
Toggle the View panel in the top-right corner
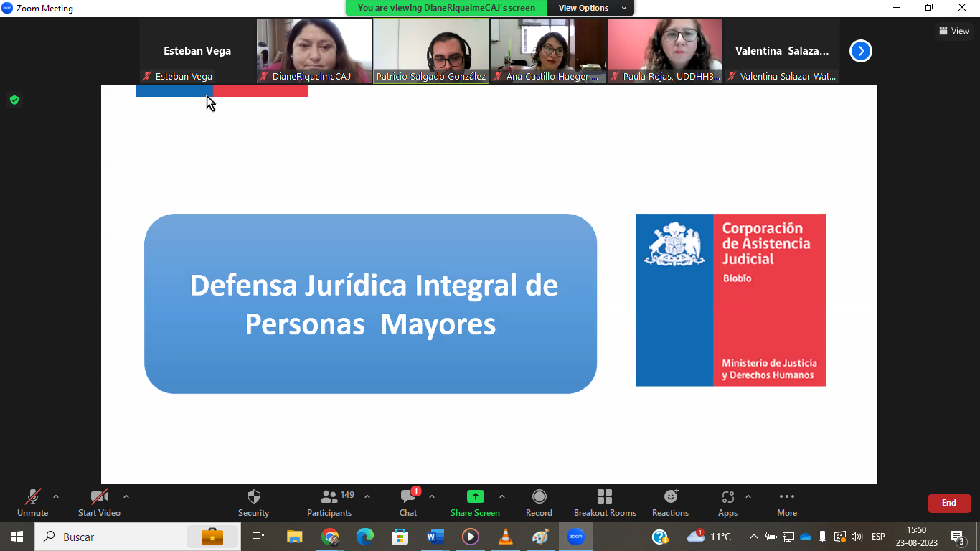pos(954,30)
